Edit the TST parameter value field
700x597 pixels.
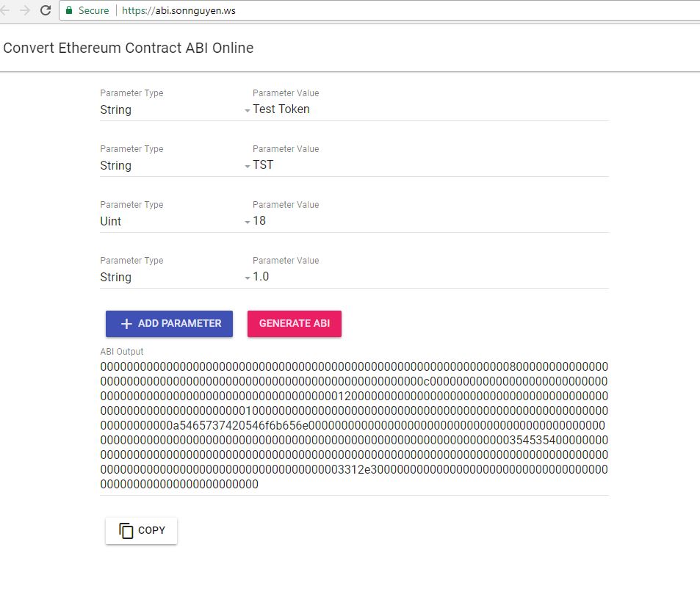coord(430,165)
